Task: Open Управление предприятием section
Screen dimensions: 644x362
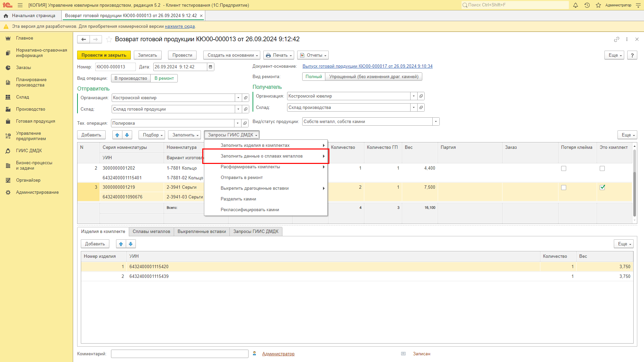Action: tap(31, 136)
